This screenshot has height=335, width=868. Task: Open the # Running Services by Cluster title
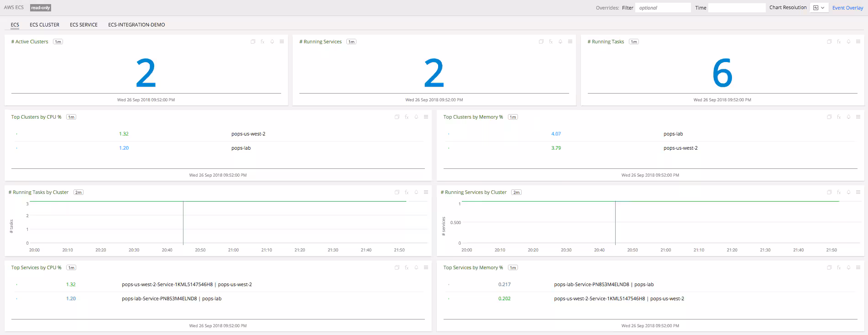474,192
